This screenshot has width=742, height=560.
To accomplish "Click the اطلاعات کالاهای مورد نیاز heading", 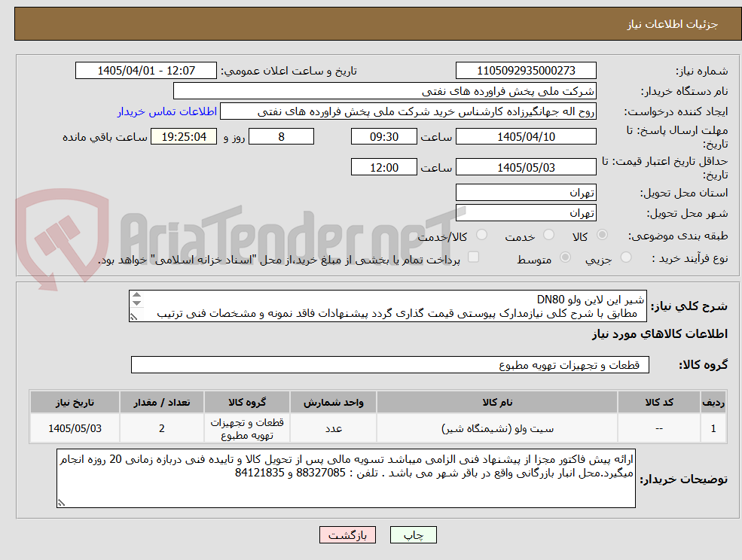I will 659,334.
